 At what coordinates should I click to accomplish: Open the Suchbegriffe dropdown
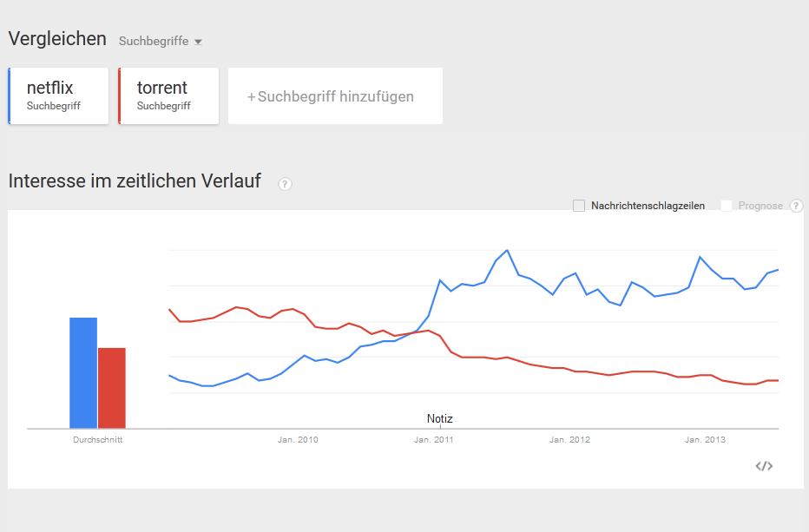tap(160, 41)
